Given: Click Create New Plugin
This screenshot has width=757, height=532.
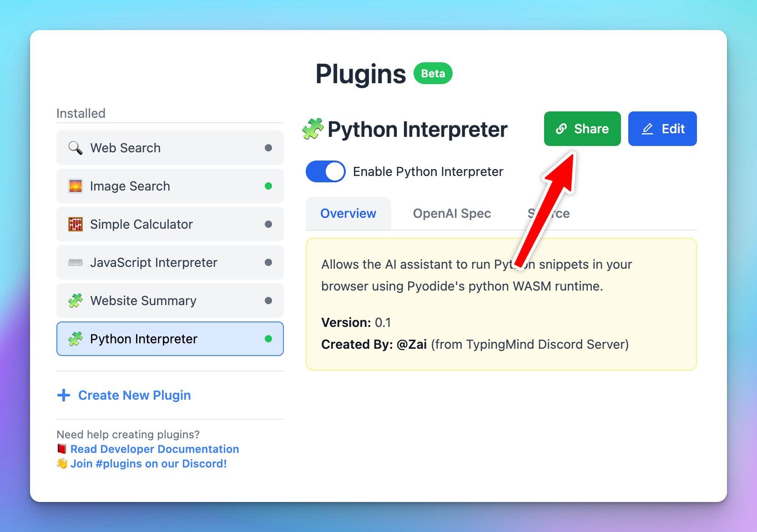Looking at the screenshot, I should [x=134, y=395].
